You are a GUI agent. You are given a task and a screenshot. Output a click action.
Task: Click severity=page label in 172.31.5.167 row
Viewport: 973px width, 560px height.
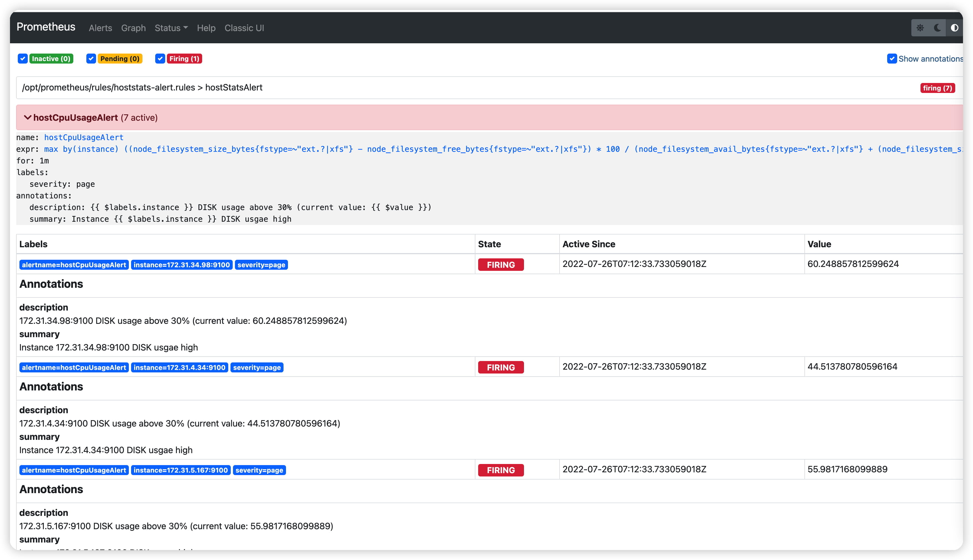259,470
